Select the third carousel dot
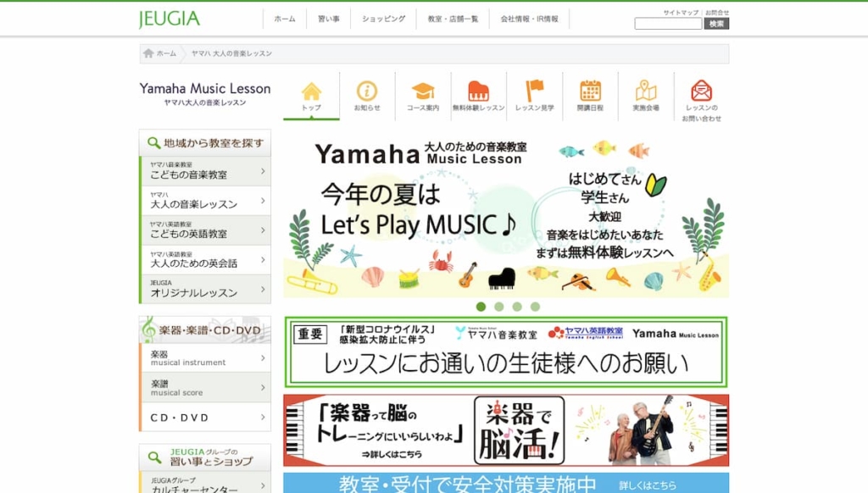 (517, 307)
